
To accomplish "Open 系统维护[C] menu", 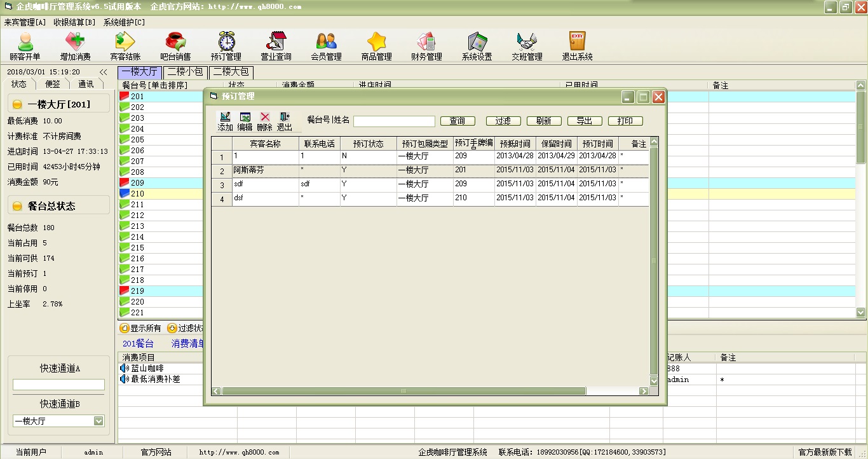I will coord(125,22).
